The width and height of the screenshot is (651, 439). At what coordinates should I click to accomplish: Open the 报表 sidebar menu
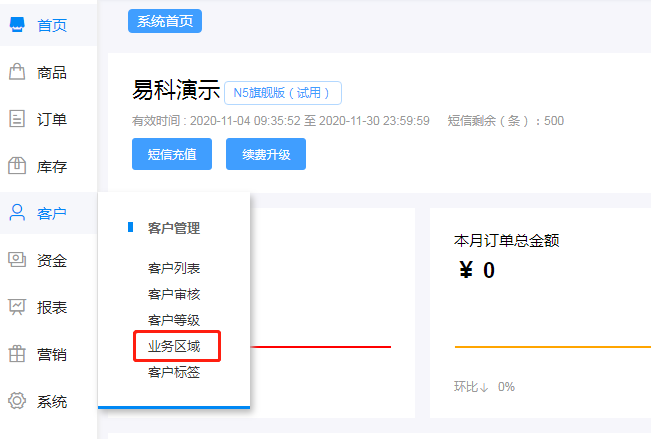point(49,307)
